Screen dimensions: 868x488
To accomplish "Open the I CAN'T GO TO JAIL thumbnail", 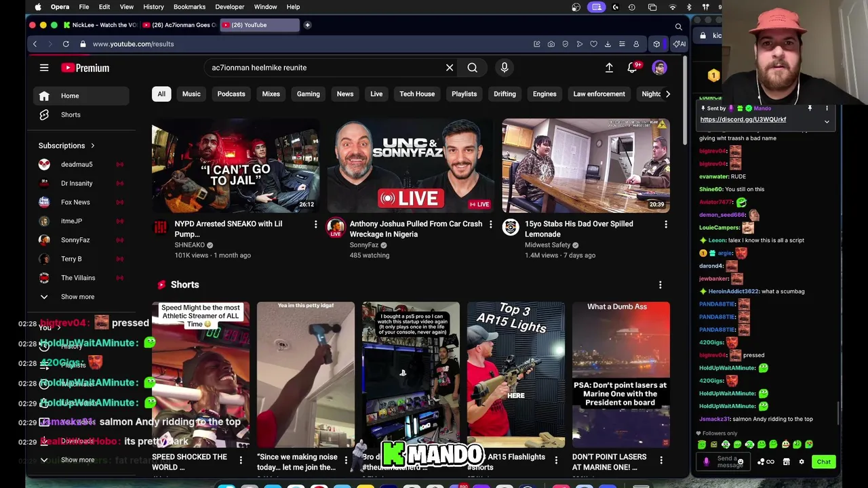I will click(x=235, y=166).
